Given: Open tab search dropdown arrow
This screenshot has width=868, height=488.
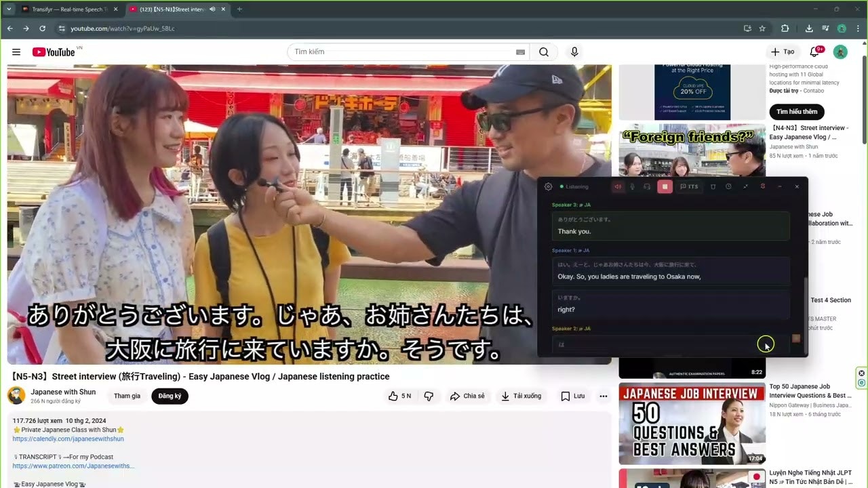Looking at the screenshot, I should [x=9, y=9].
